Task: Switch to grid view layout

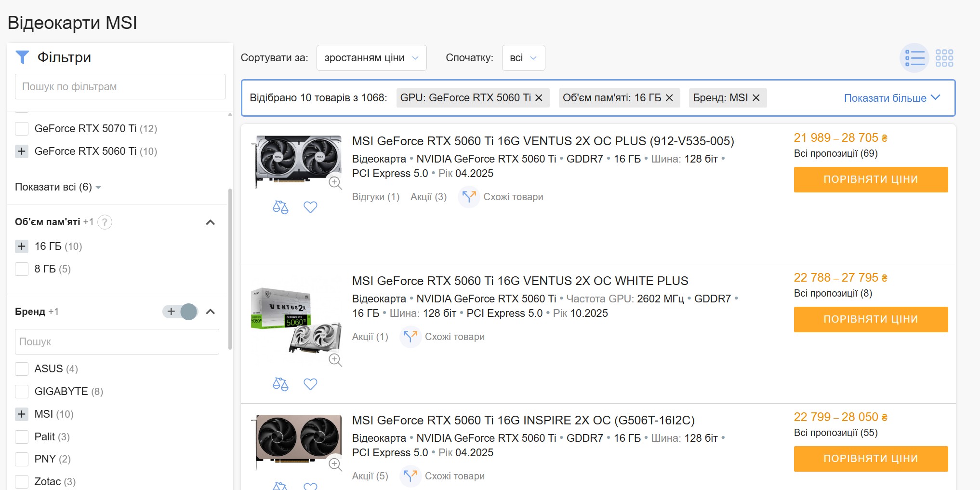Action: click(x=944, y=58)
